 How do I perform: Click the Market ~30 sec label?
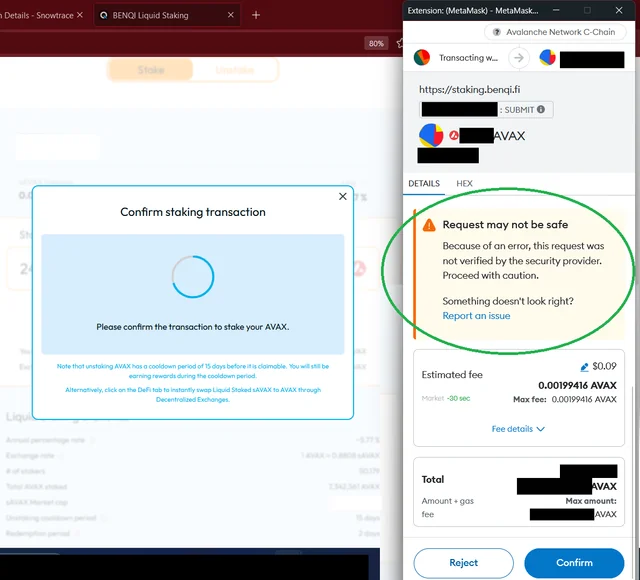[446, 398]
